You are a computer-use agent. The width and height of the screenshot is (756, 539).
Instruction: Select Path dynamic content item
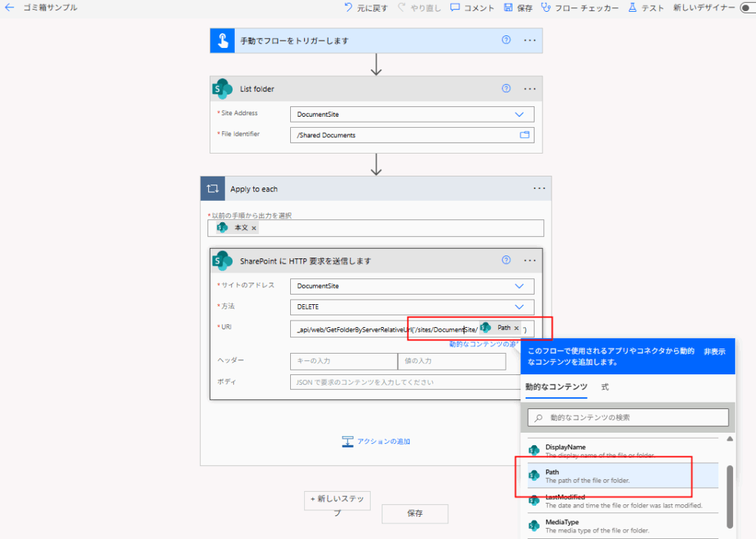click(622, 476)
